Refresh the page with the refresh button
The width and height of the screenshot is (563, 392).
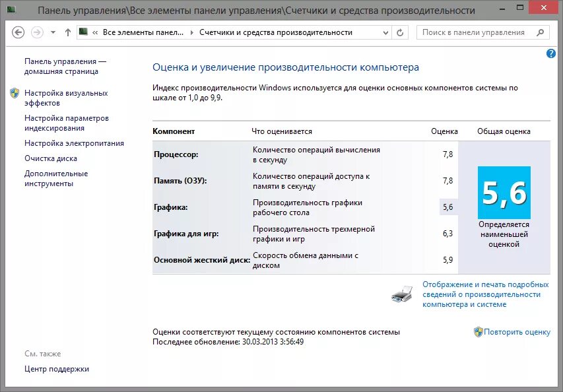[x=400, y=33]
